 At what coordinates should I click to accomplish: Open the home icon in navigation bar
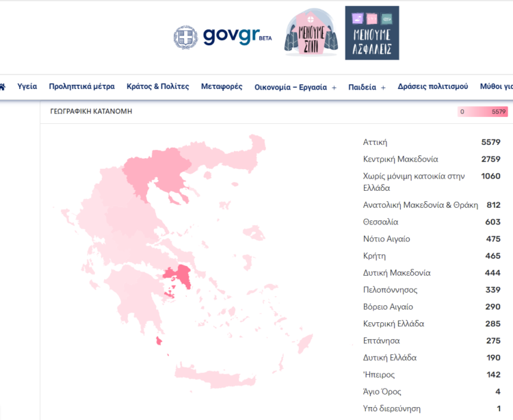tap(2, 87)
